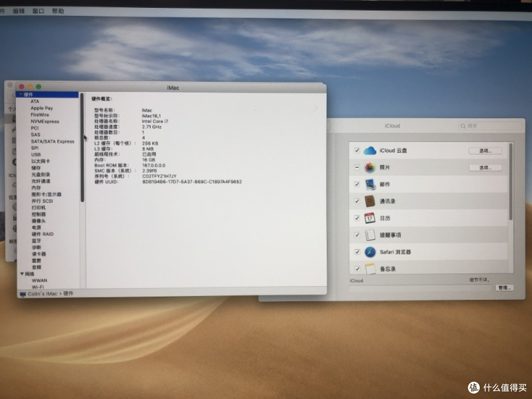The image size is (532, 399).
Task: Select SPI in the sidebar
Action: 34,148
